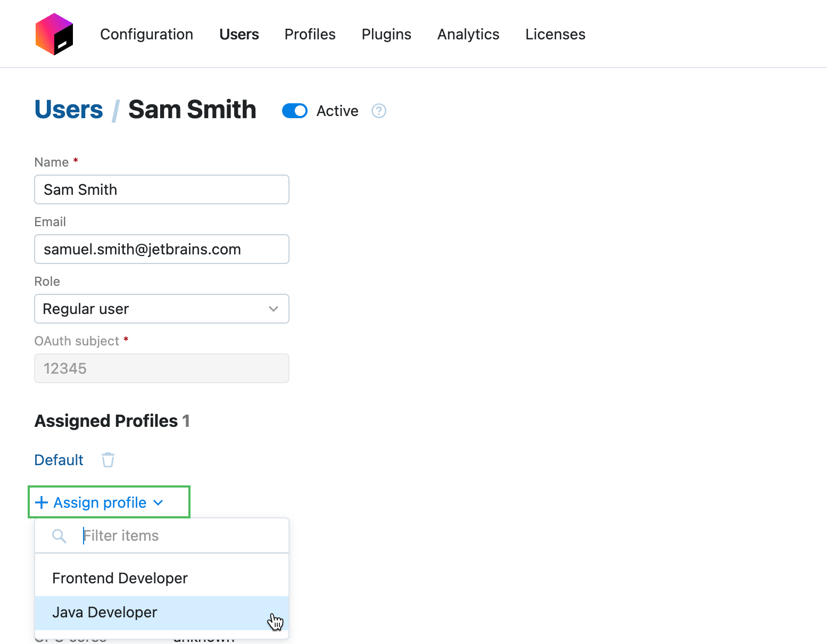Image resolution: width=827 pixels, height=644 pixels.
Task: Switch user activation state with the toggle
Action: click(294, 111)
